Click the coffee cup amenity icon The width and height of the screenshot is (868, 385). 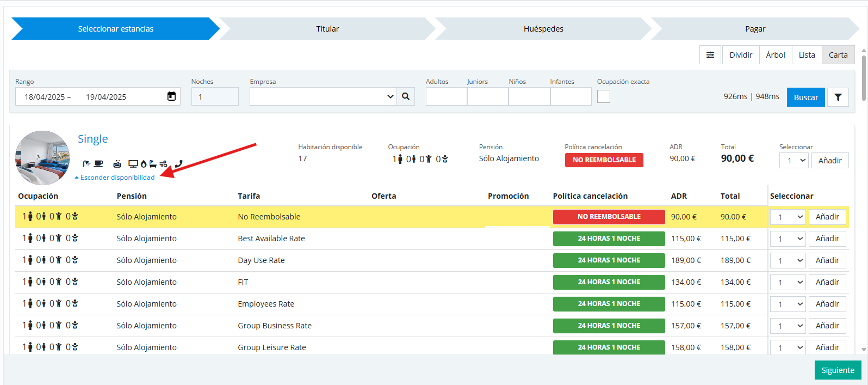[98, 163]
